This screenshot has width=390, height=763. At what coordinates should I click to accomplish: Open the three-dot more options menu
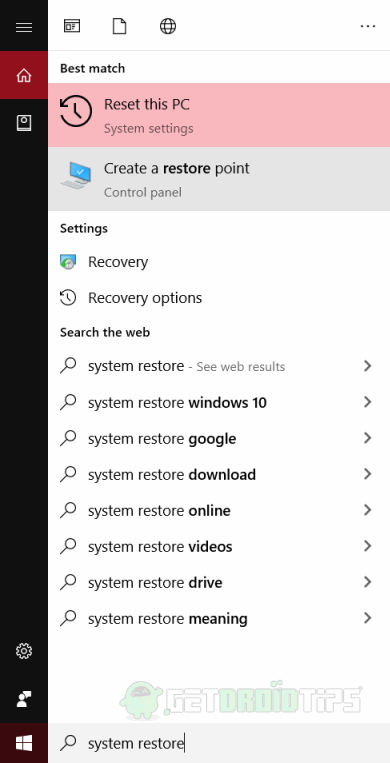[368, 26]
